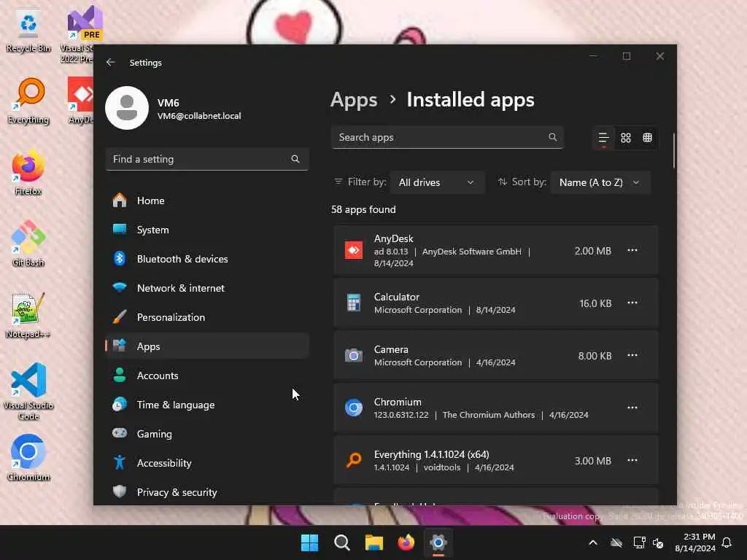Click into Search apps field
Screen dimensions: 747x560
tap(447, 137)
